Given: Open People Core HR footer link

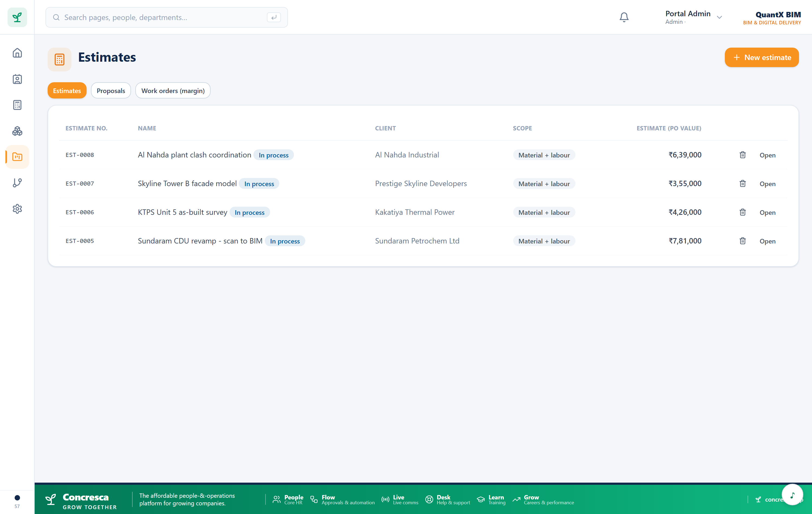Looking at the screenshot, I should pyautogui.click(x=288, y=499).
